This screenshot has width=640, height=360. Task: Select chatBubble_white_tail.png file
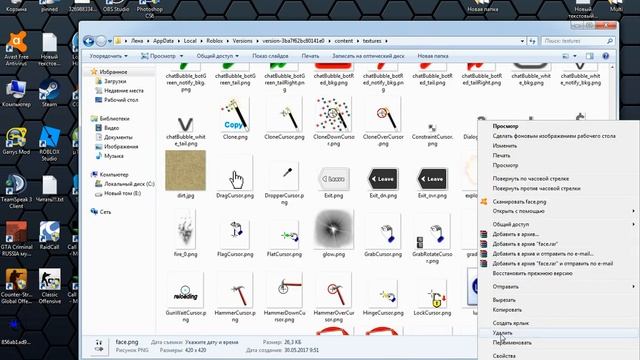click(186, 124)
